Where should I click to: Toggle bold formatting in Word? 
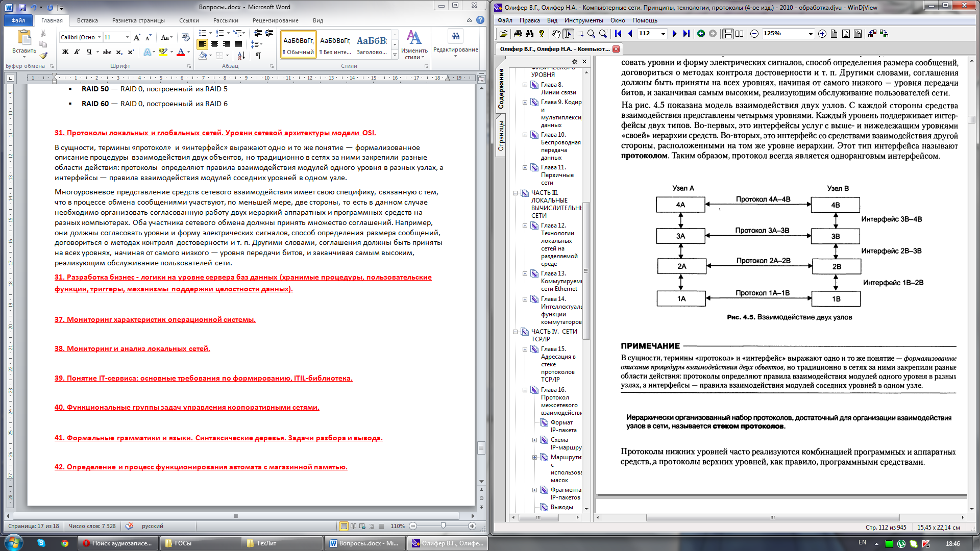(65, 52)
